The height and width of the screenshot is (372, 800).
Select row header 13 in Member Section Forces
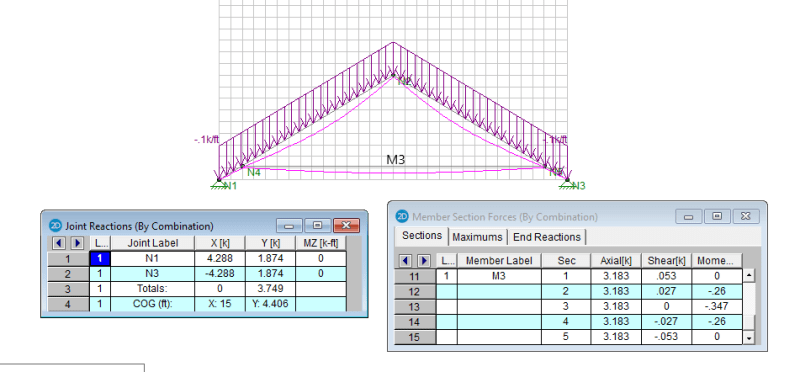tap(415, 307)
